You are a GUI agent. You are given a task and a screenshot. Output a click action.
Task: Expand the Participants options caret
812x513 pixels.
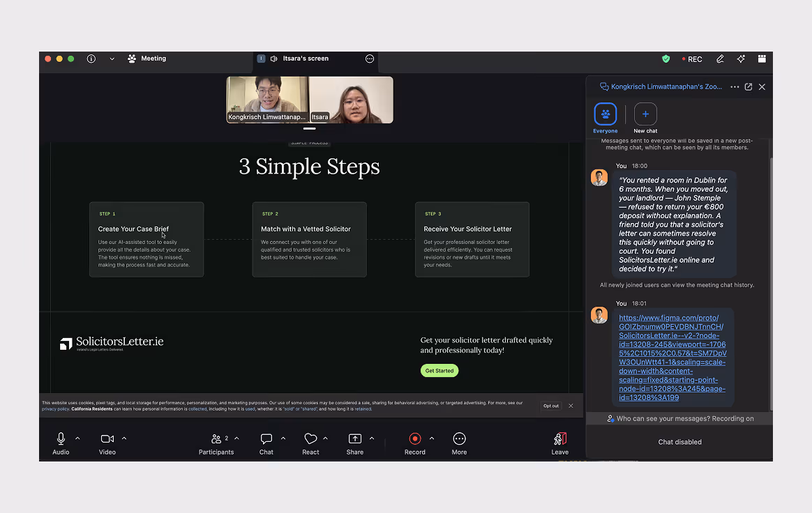pyautogui.click(x=236, y=438)
